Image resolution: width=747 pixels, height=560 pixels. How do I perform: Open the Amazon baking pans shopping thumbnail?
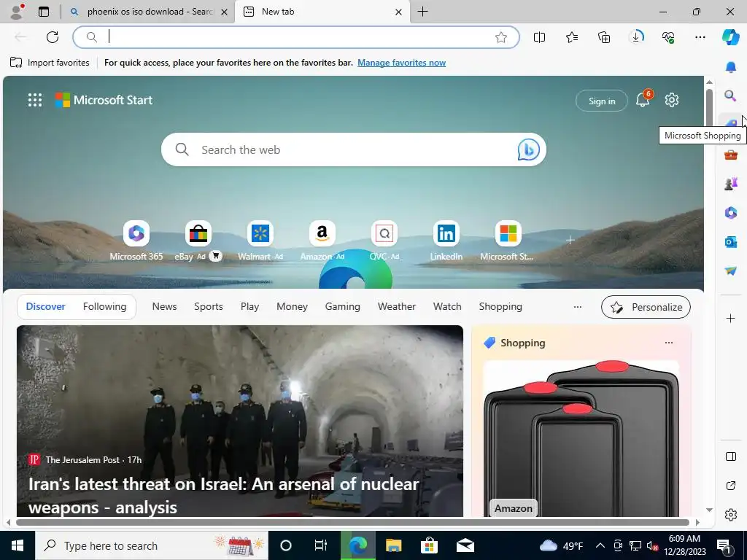[581, 438]
